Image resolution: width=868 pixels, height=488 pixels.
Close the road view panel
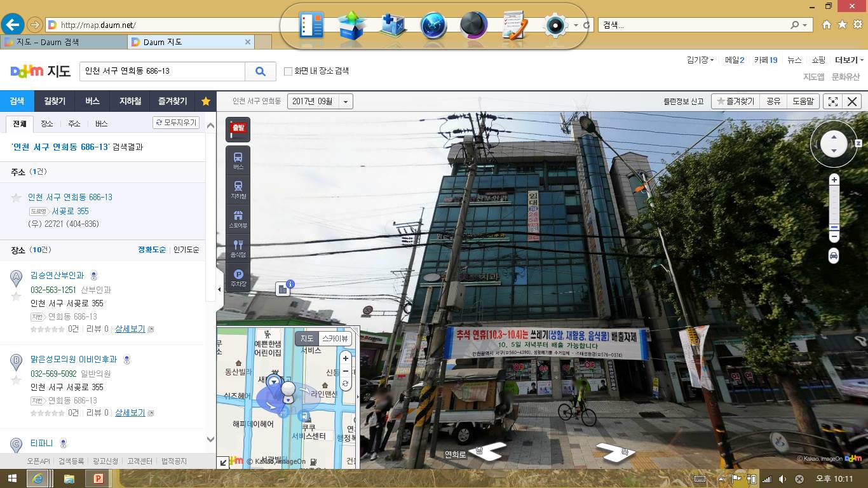coord(852,102)
